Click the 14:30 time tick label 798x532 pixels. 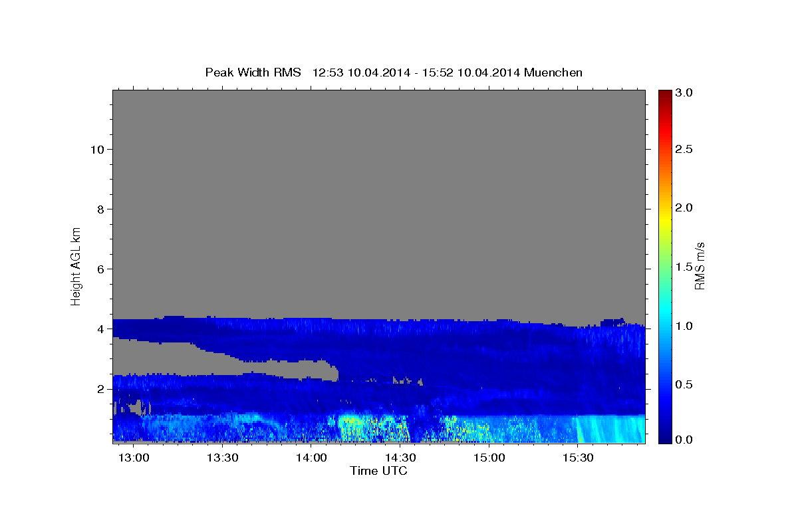click(x=400, y=458)
